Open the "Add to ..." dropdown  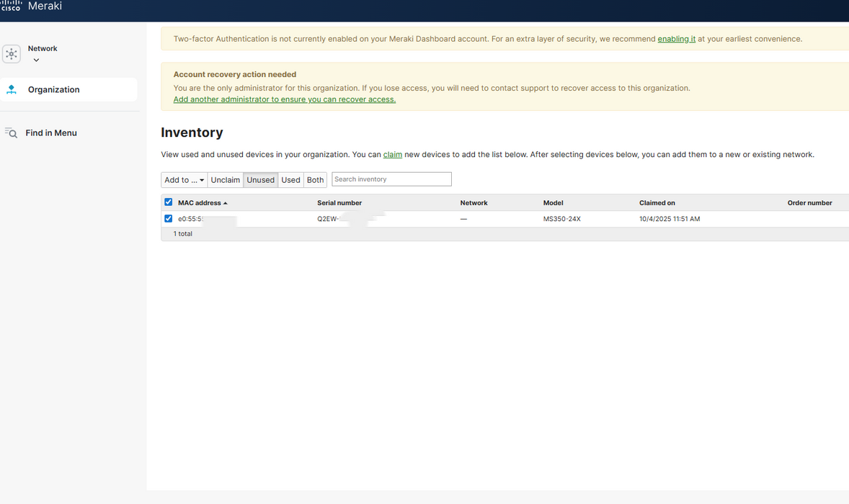tap(184, 180)
